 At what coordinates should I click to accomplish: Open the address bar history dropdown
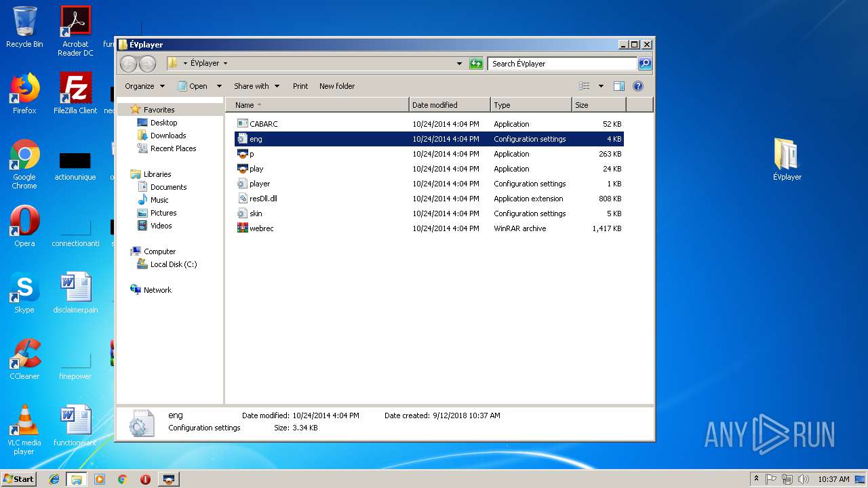[460, 64]
